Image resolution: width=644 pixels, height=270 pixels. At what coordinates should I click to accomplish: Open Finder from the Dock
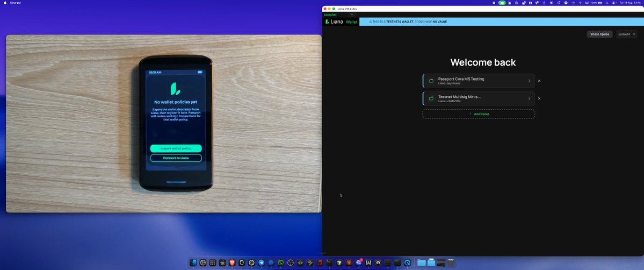[x=193, y=262]
